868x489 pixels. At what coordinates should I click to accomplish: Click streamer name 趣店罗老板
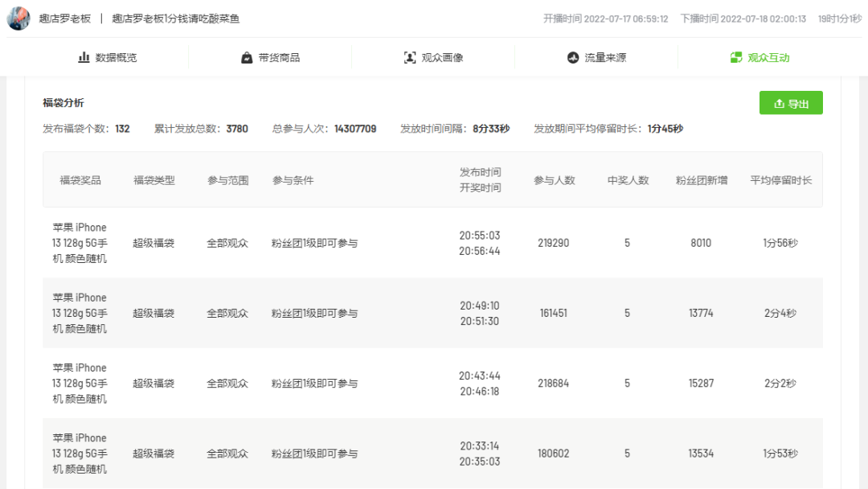[x=65, y=18]
